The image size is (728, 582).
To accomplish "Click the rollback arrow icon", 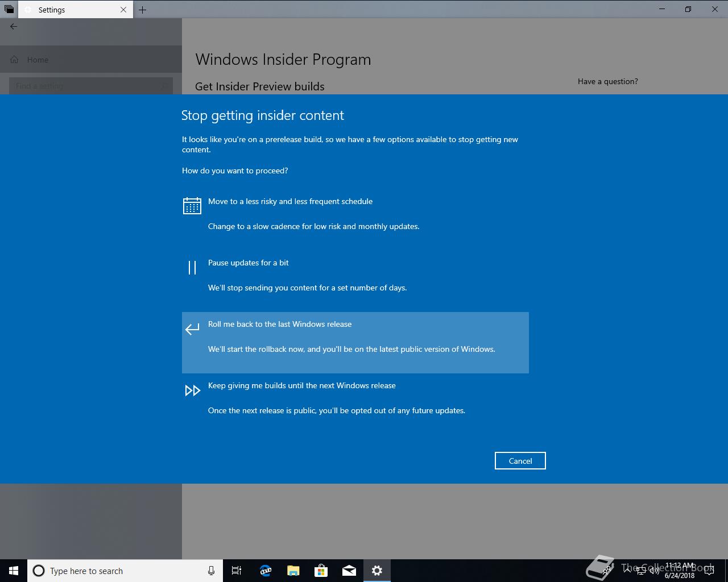I will pos(192,329).
